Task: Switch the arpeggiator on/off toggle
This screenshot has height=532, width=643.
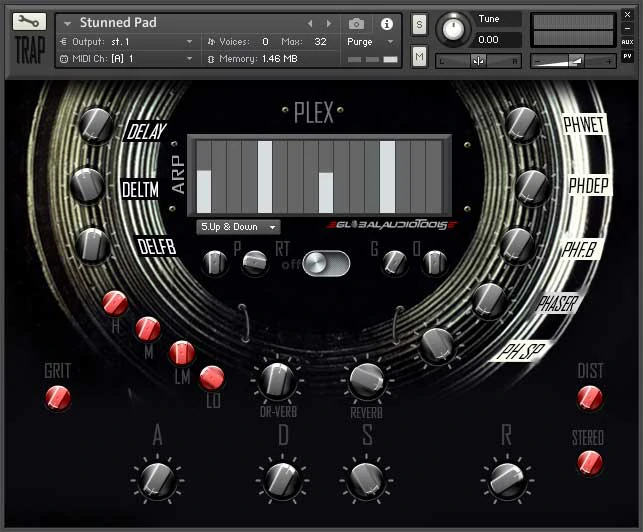Action: point(326,263)
